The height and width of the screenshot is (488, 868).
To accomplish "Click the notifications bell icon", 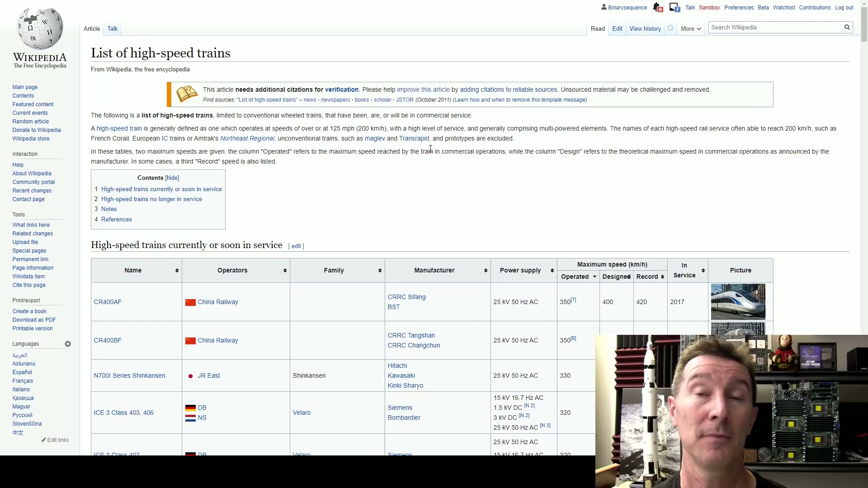I will tap(657, 7).
